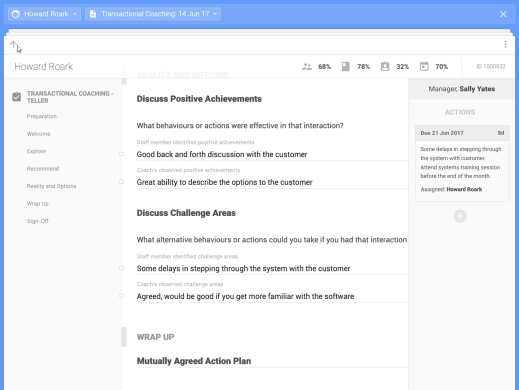Click the circle marker beside Agreed, would be good
This screenshot has height=390, width=519.
(x=121, y=296)
